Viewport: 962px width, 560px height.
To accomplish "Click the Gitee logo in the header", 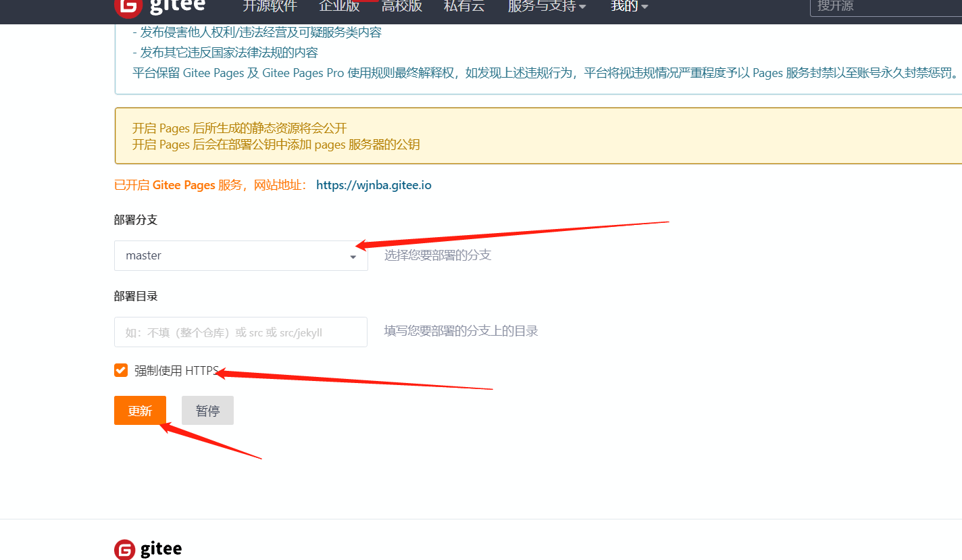I will [159, 6].
